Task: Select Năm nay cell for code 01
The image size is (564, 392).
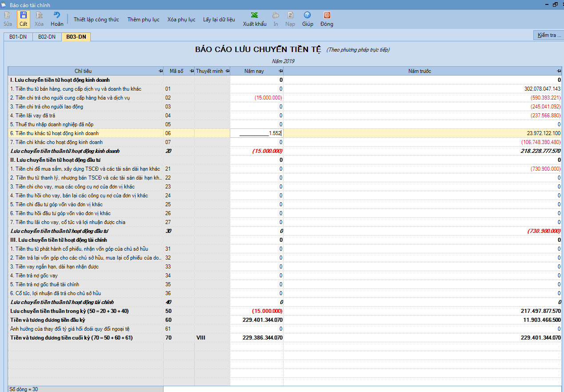Action: click(x=257, y=89)
